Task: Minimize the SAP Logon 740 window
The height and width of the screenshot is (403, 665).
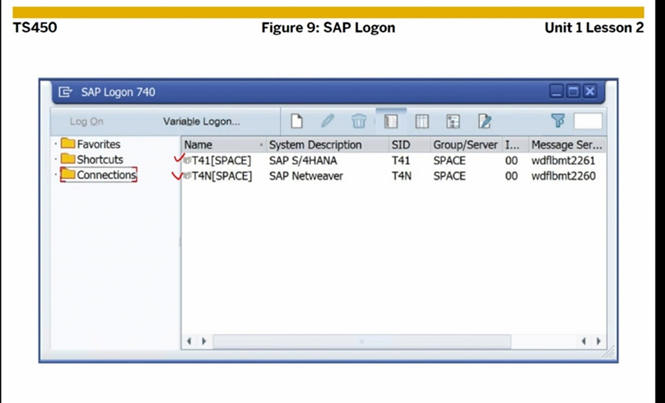Action: click(x=557, y=91)
